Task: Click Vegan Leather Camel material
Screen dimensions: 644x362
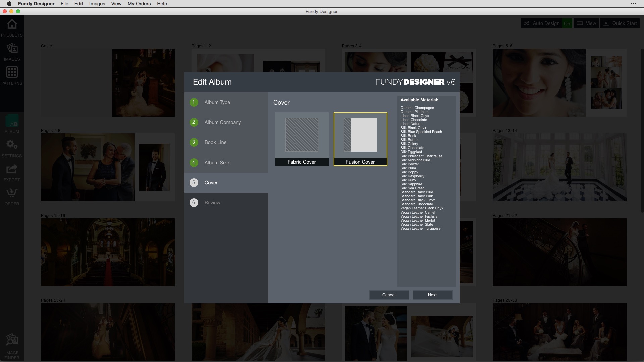Action: click(418, 212)
